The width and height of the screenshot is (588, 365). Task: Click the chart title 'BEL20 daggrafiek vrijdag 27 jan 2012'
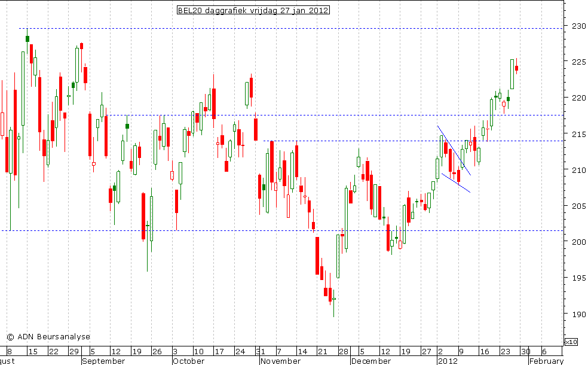[253, 11]
